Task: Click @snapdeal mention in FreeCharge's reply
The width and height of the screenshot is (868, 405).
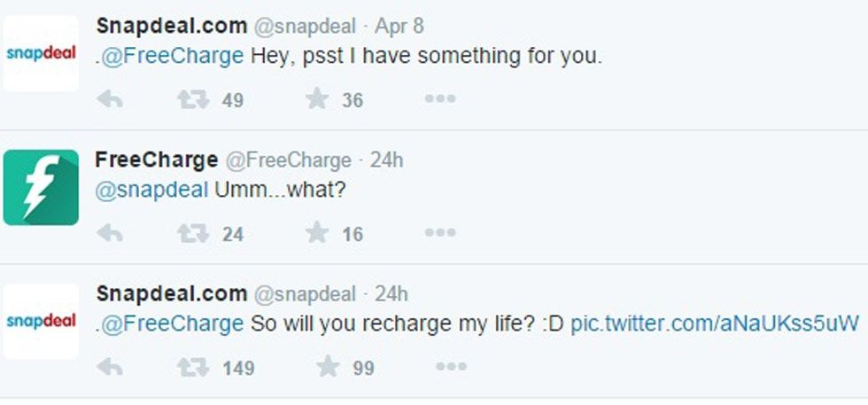Action: tap(151, 190)
